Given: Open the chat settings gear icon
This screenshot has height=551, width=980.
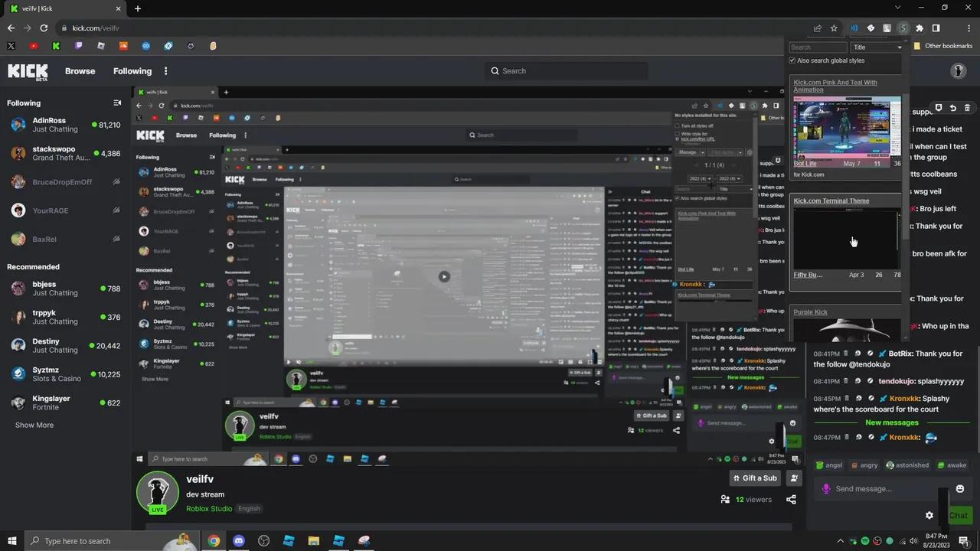Looking at the screenshot, I should pos(929,515).
